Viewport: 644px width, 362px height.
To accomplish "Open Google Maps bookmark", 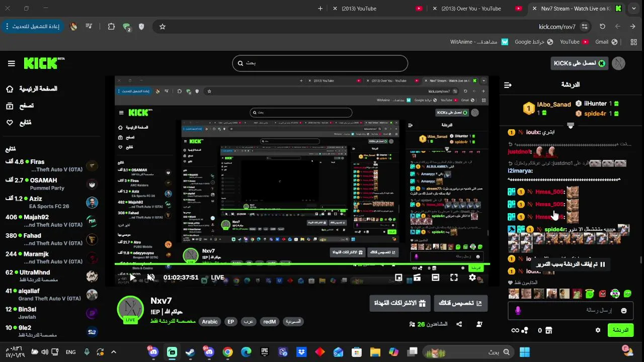I will (534, 42).
